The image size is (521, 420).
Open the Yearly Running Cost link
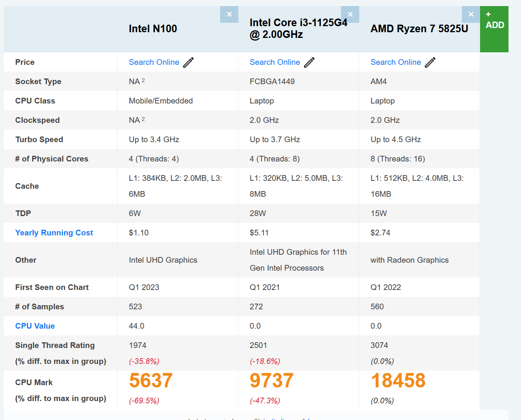click(54, 233)
